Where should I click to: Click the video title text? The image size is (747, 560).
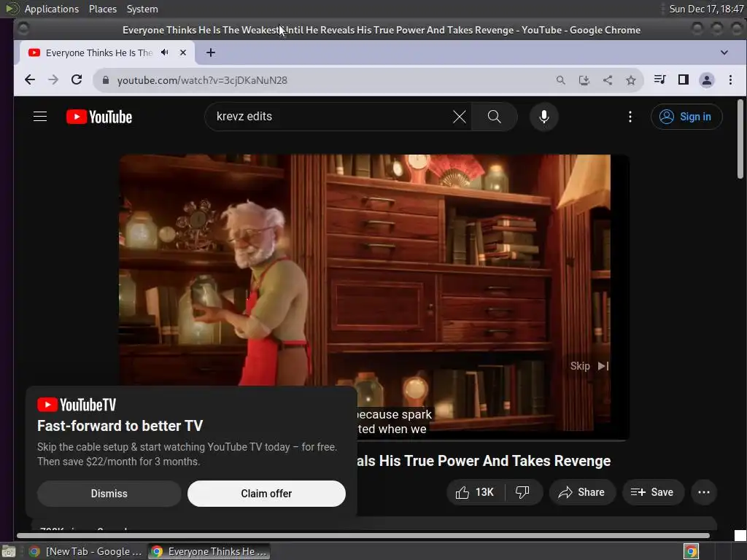[484, 461]
